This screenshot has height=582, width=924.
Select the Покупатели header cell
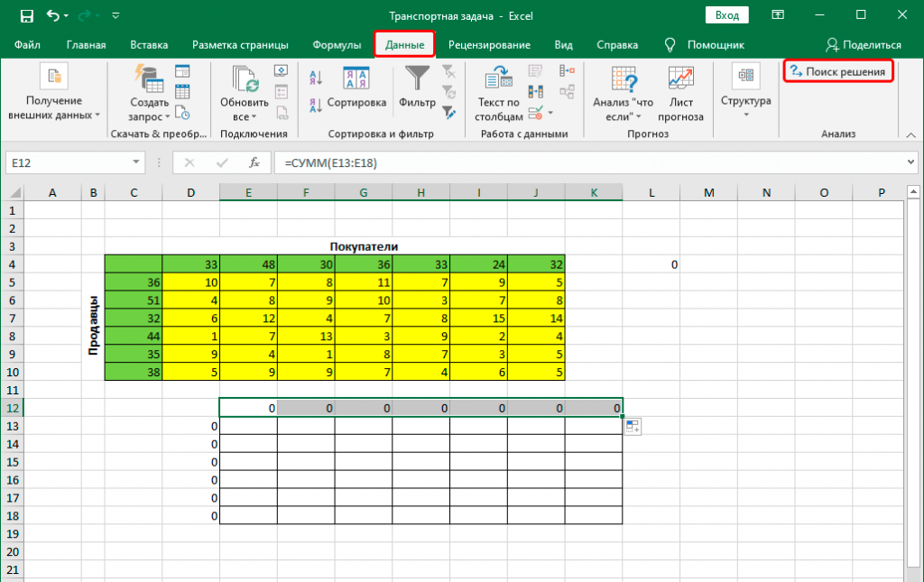coord(364,247)
